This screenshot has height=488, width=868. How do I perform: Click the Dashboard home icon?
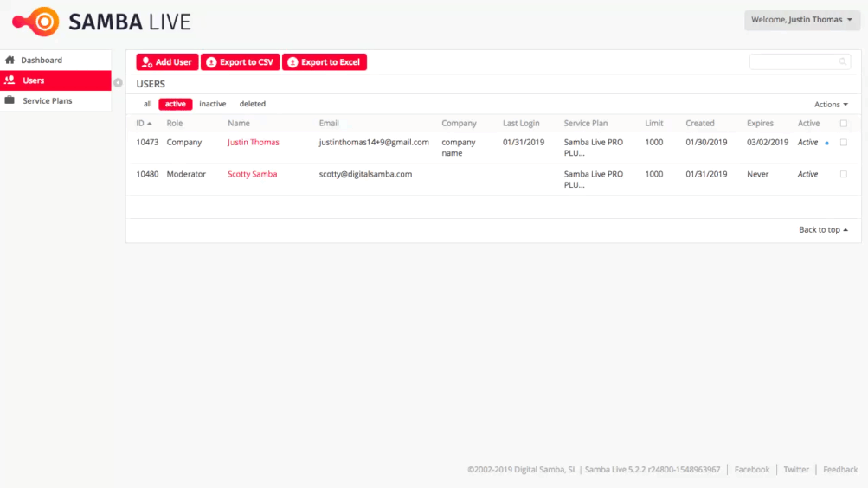click(x=10, y=60)
